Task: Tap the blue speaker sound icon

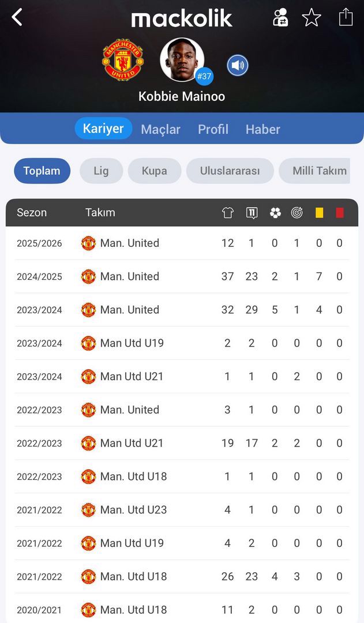Action: [238, 65]
